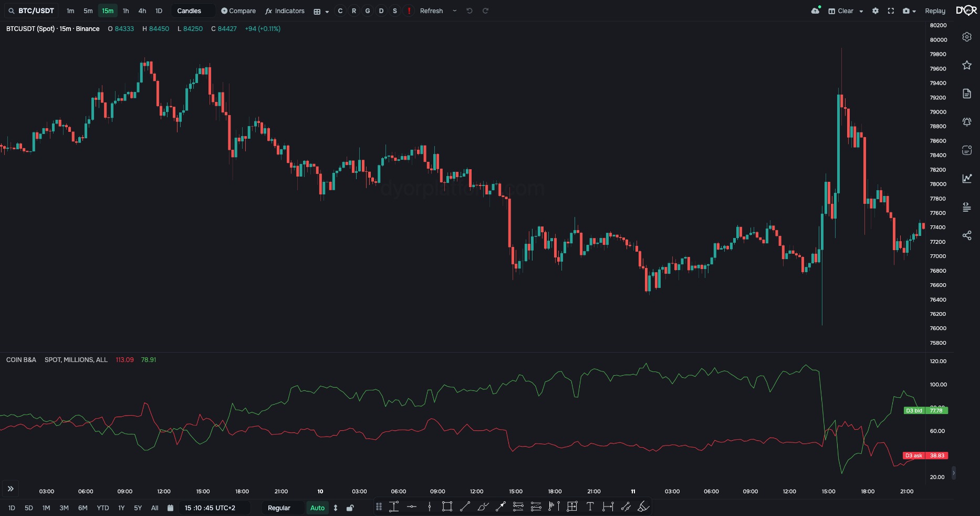Toggle the G circle button
Image resolution: width=980 pixels, height=516 pixels.
368,11
